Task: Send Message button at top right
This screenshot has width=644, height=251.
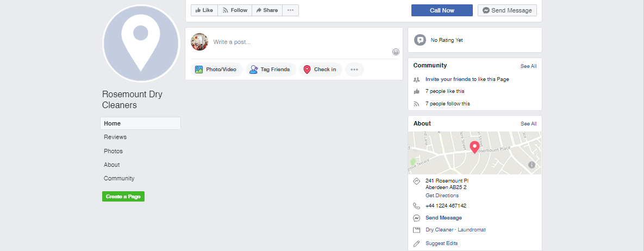Action: pos(507,10)
